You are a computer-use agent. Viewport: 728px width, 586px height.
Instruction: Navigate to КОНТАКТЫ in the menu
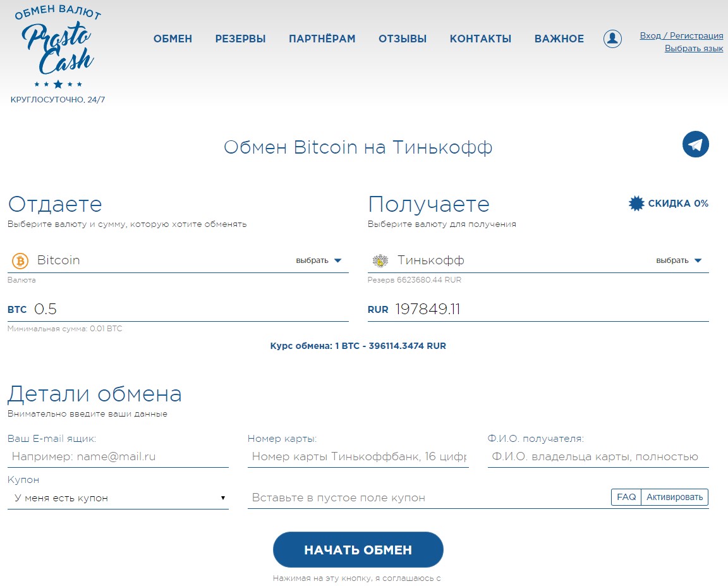(480, 39)
